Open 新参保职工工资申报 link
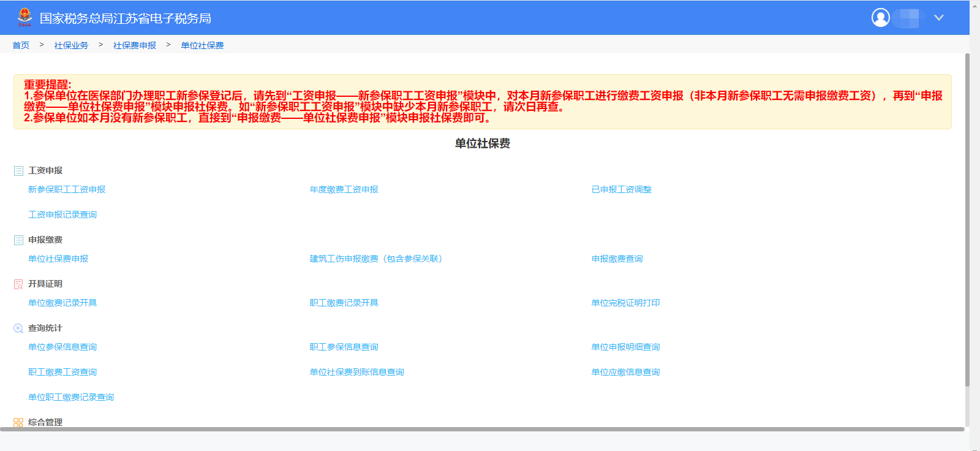This screenshot has width=980, height=451. pyautogui.click(x=67, y=190)
